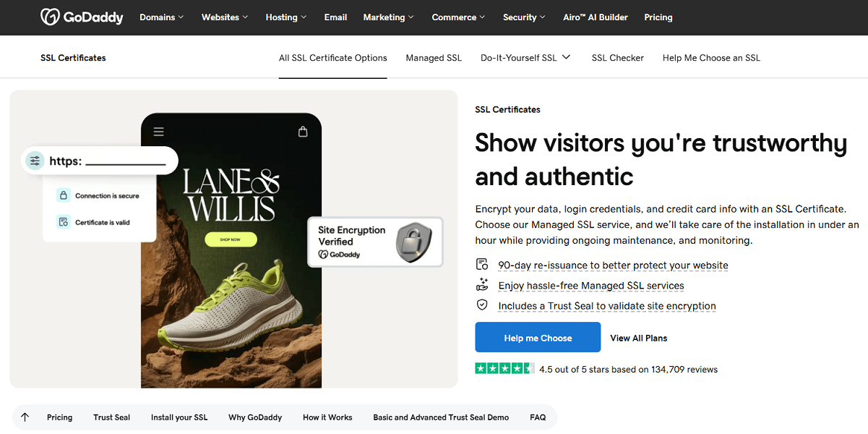868x434 pixels.
Task: Open the Security dropdown
Action: [524, 17]
